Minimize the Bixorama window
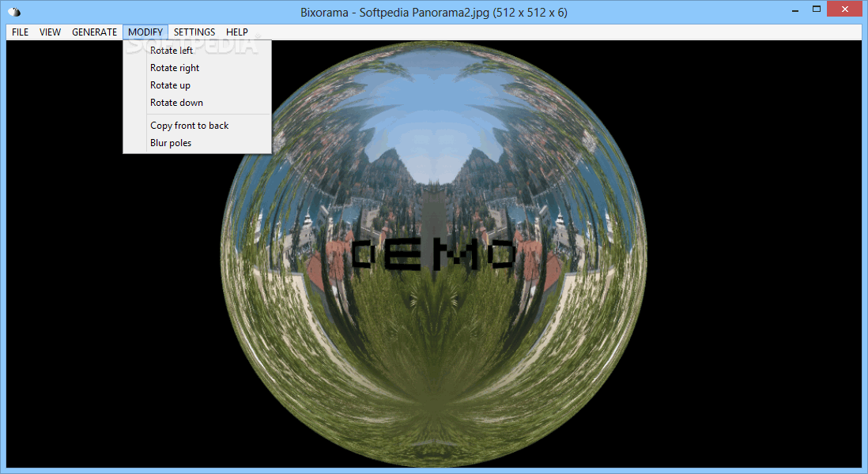 pos(795,10)
